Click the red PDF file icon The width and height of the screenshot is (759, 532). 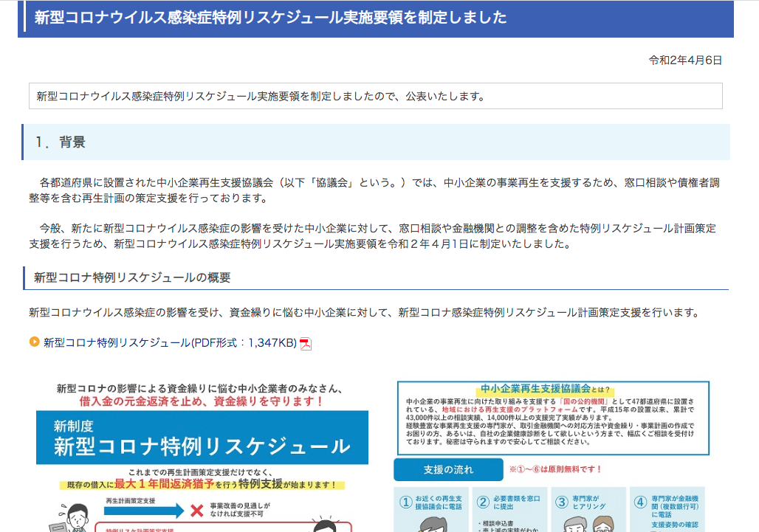pyautogui.click(x=306, y=344)
